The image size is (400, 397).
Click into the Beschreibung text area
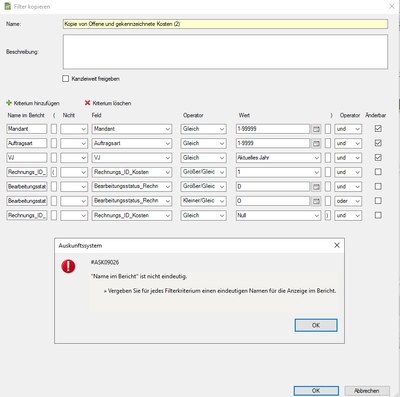(x=225, y=52)
